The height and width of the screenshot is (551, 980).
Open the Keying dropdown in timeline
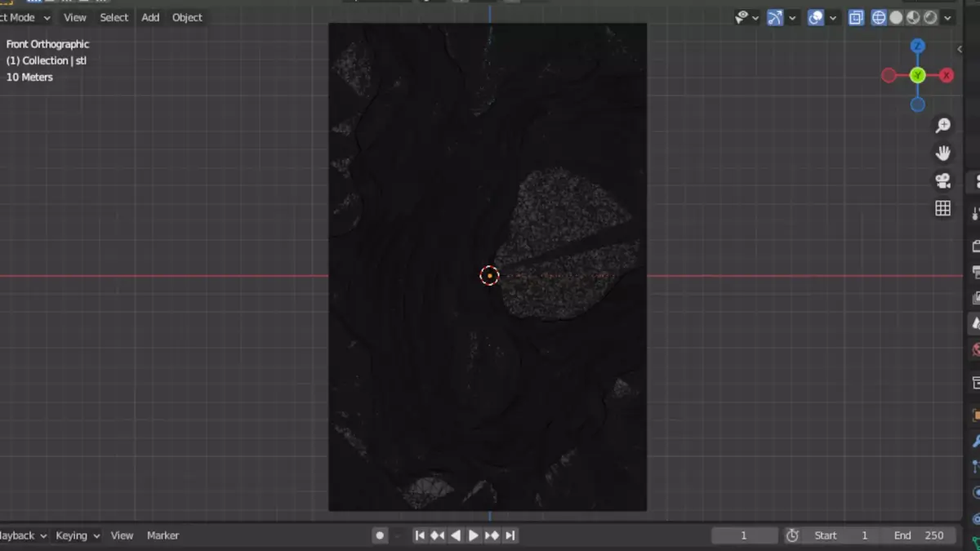tap(78, 535)
